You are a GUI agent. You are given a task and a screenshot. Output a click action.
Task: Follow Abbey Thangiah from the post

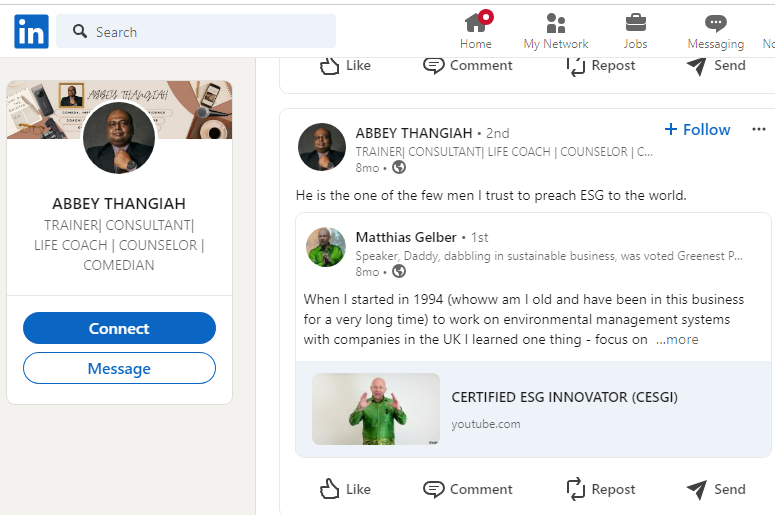[697, 129]
